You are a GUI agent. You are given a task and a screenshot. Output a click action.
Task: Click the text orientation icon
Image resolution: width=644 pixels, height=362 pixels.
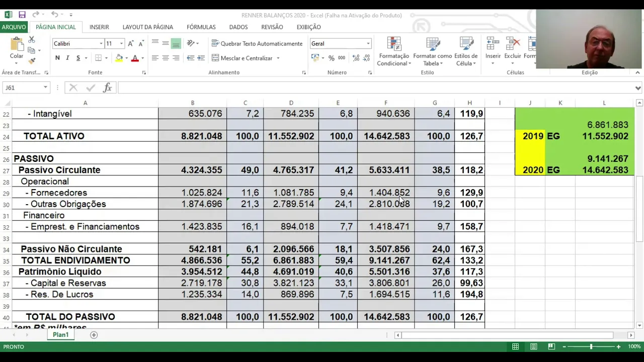[191, 44]
